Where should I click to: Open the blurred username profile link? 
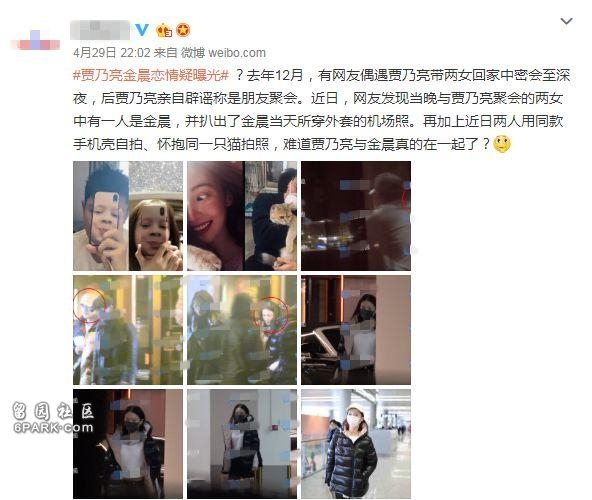pos(100,30)
